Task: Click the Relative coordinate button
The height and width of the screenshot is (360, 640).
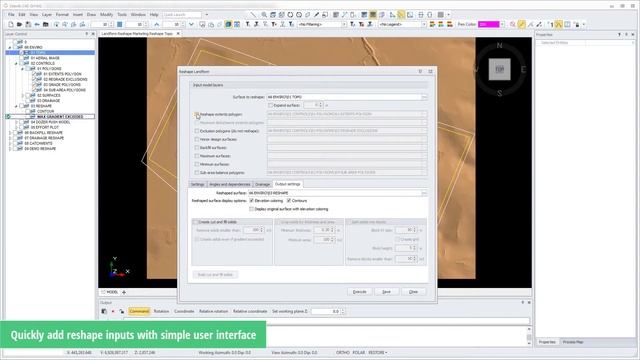Action: 250,311
